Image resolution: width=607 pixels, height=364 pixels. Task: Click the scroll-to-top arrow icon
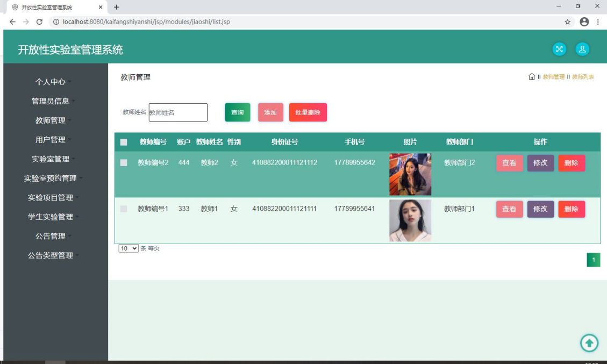click(x=589, y=342)
